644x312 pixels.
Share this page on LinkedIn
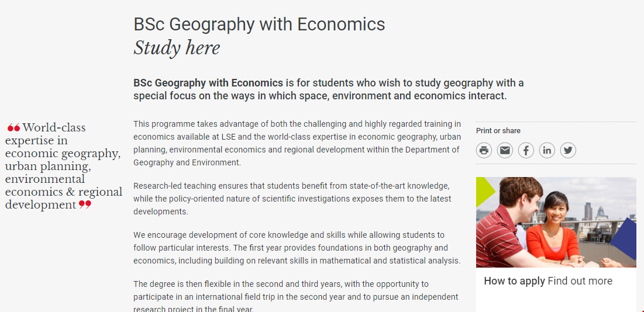[x=547, y=151]
